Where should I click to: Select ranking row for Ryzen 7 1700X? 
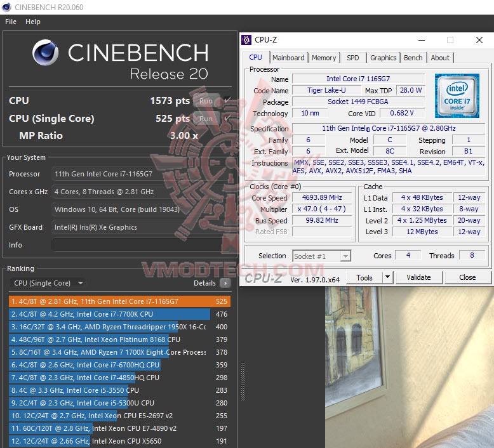pyautogui.click(x=120, y=352)
